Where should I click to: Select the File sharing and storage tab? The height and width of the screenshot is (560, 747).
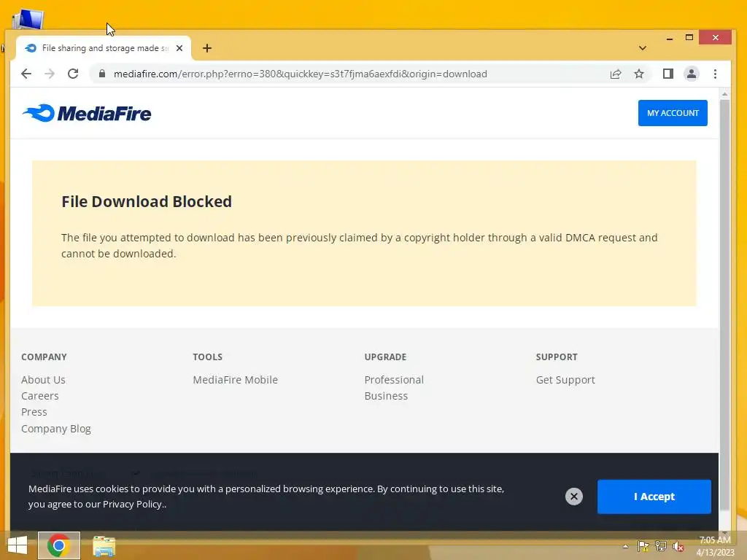coord(104,48)
